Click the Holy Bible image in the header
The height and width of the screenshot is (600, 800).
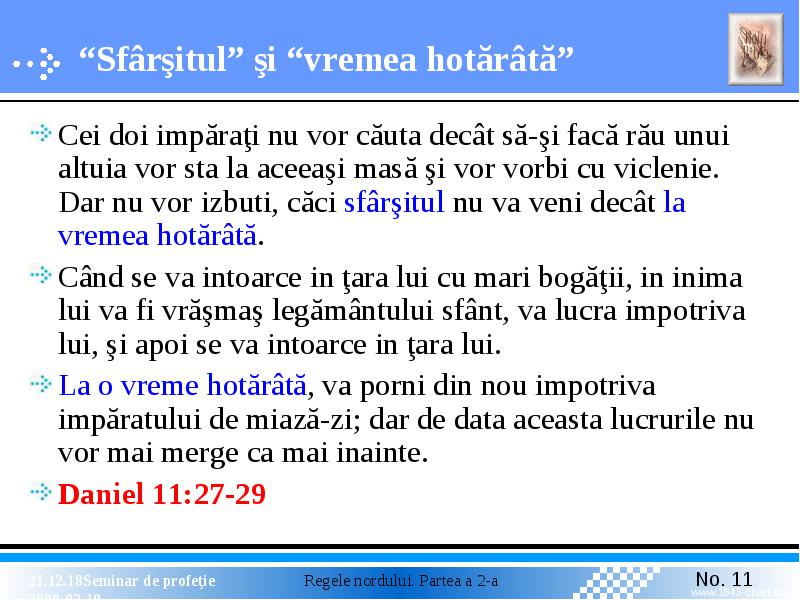(756, 49)
